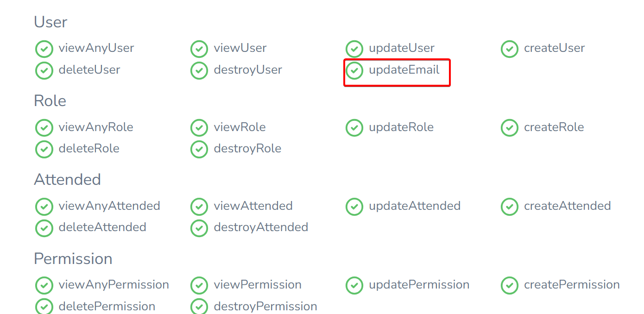
Task: Click the check icon next to destroyPermission
Action: [199, 307]
